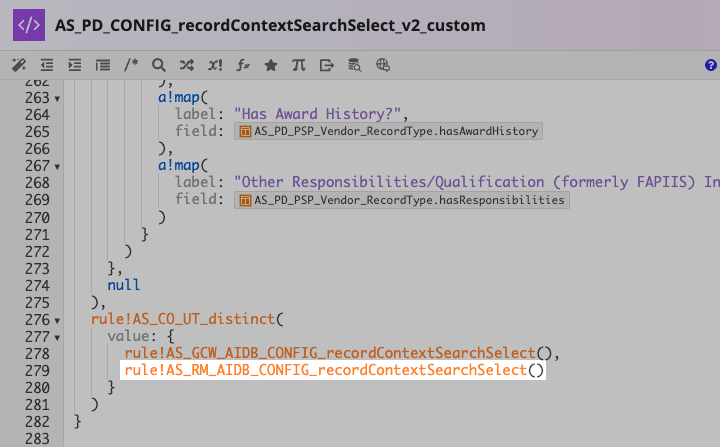Click the outdent lines icon
The image size is (720, 447).
47,65
